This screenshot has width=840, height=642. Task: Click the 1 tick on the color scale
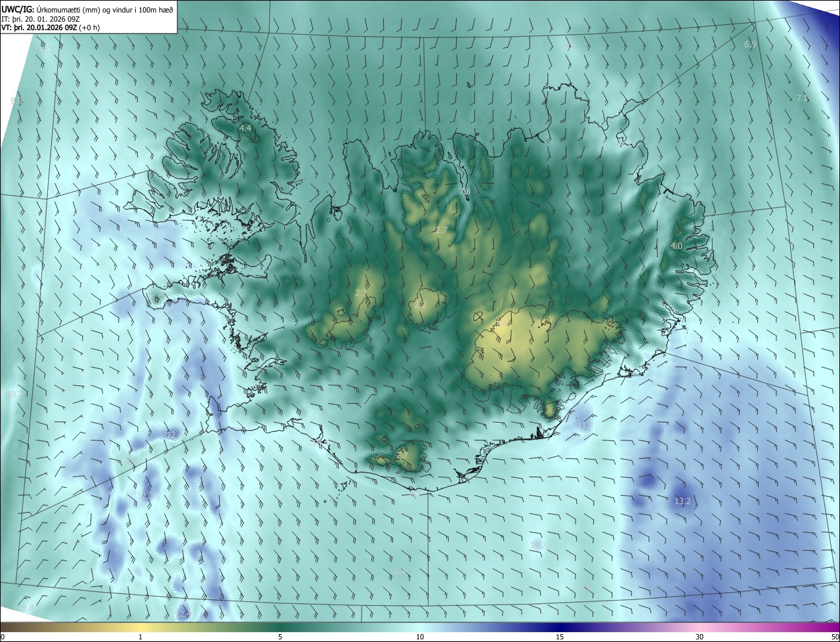[x=140, y=637]
